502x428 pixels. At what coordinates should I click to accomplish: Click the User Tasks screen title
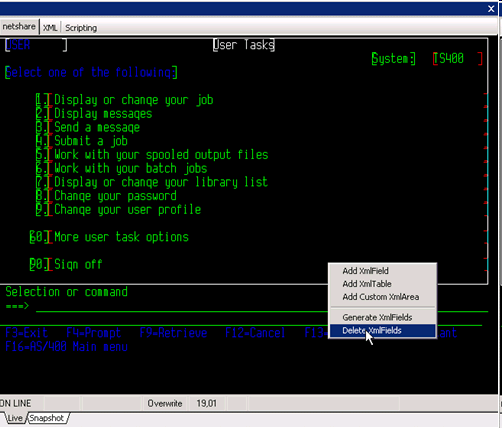pos(244,45)
